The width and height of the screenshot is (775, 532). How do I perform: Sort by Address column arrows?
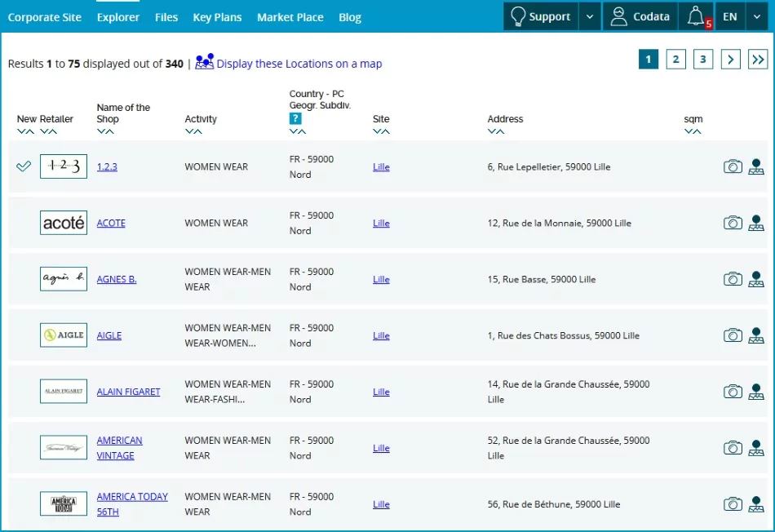pos(496,131)
